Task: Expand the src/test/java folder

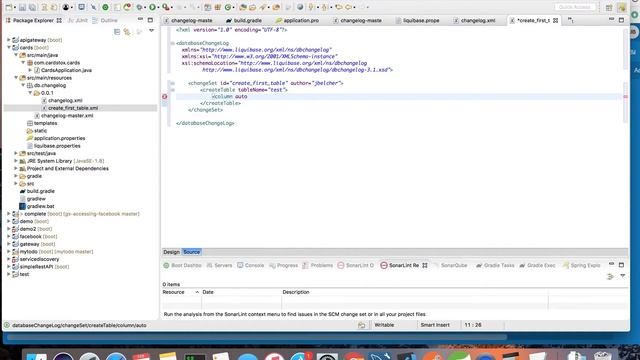Action: [16, 153]
